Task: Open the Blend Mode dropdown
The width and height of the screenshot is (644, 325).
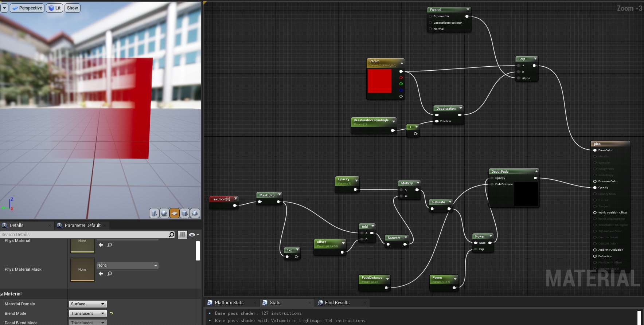Action: (x=88, y=313)
